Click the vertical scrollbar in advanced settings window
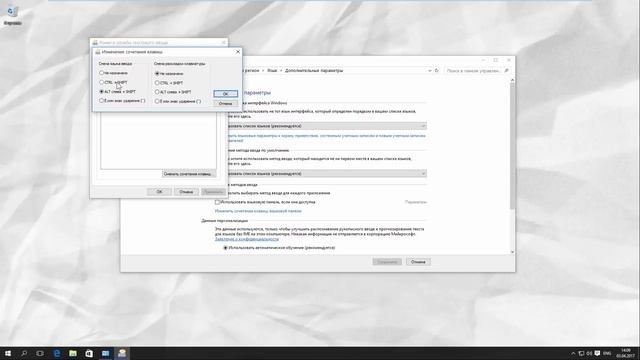Viewport: 640px width, 360px height. (x=512, y=147)
